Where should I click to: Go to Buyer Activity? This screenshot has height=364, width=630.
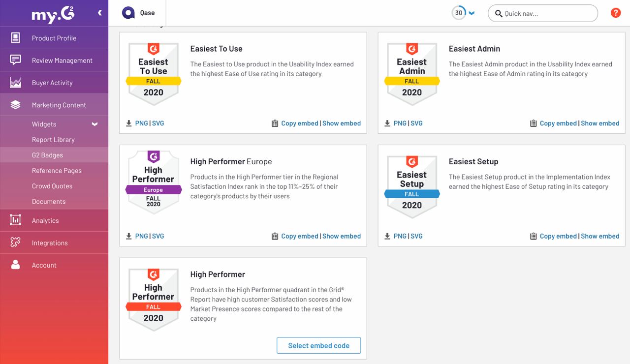click(x=54, y=83)
